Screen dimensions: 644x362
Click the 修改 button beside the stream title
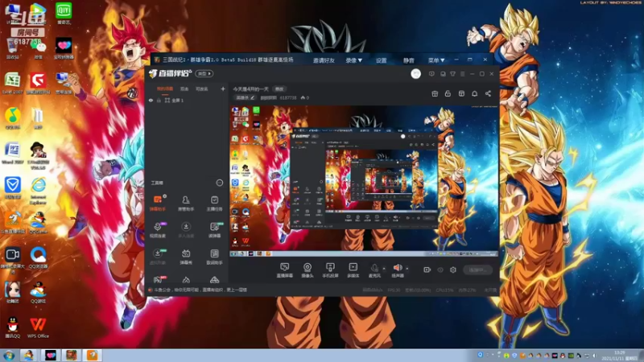click(x=279, y=88)
